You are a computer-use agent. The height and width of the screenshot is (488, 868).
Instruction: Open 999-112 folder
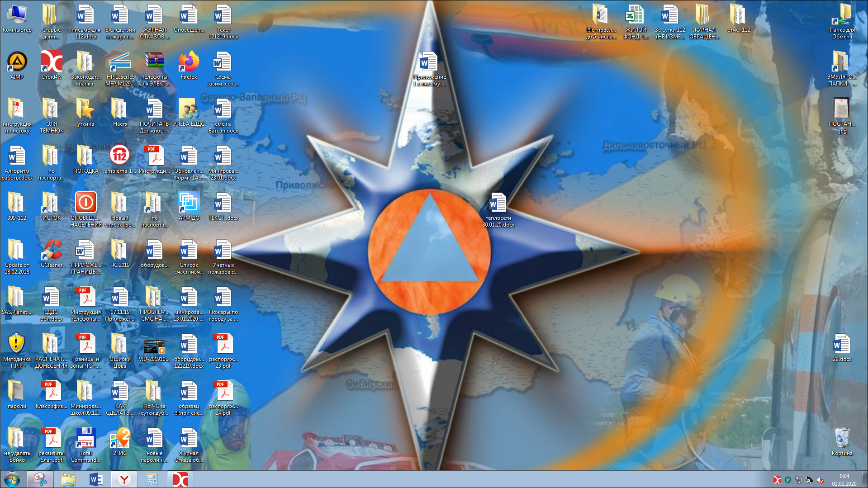(17, 207)
